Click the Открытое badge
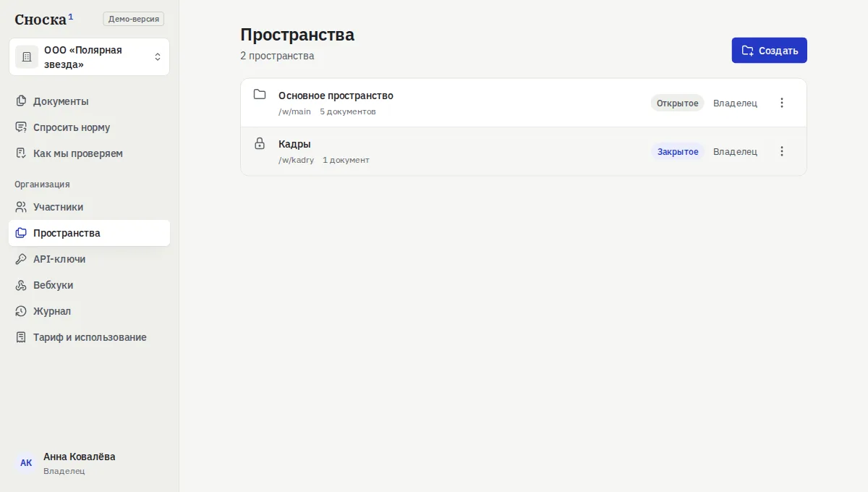The width and height of the screenshot is (868, 492). pyautogui.click(x=678, y=103)
